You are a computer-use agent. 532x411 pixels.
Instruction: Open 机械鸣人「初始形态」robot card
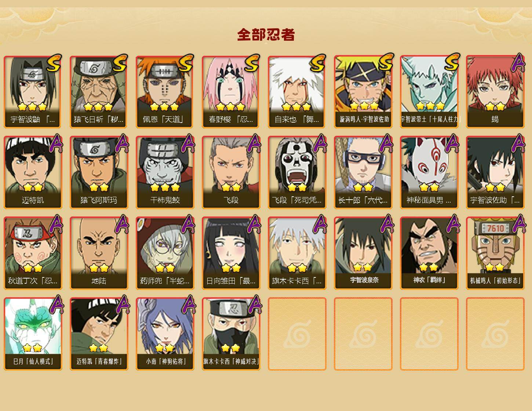pos(495,253)
